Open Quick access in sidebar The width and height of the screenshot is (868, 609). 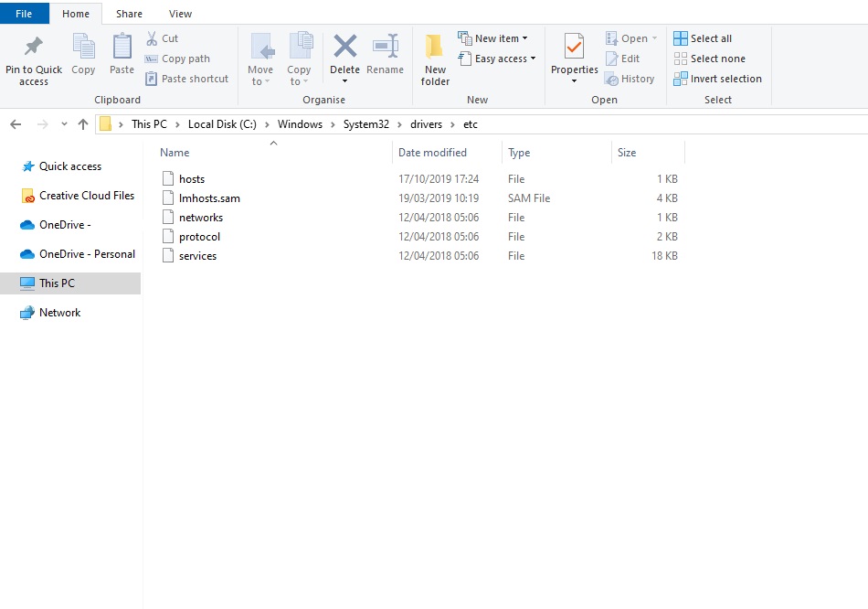[70, 166]
